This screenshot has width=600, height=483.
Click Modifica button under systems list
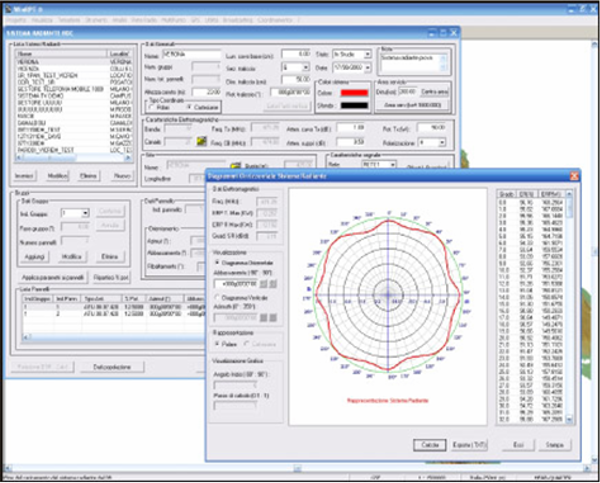pos(57,176)
